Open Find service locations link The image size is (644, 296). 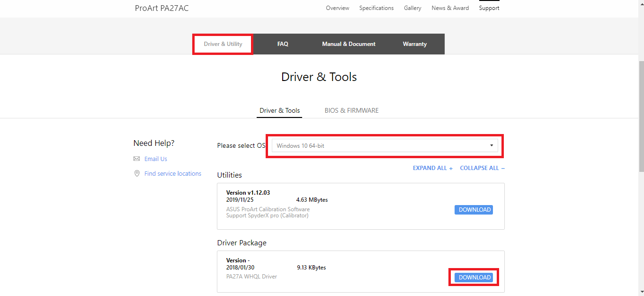[173, 174]
